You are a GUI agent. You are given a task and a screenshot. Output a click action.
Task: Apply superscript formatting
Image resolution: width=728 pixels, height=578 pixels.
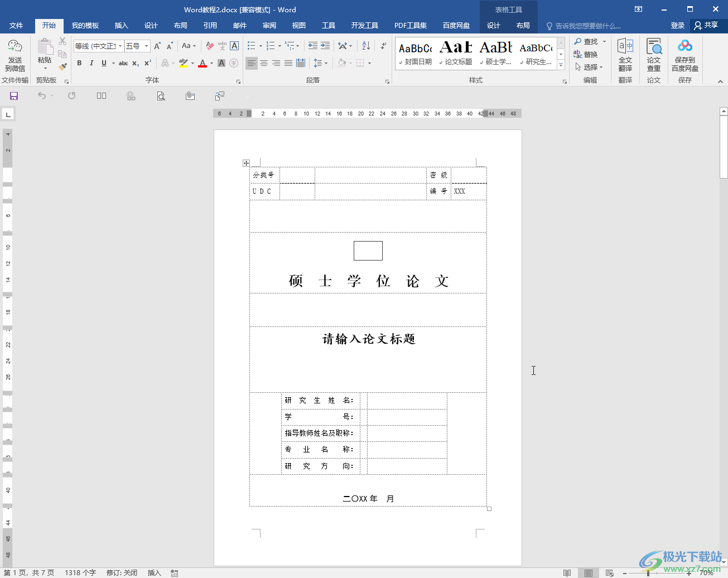pos(148,63)
